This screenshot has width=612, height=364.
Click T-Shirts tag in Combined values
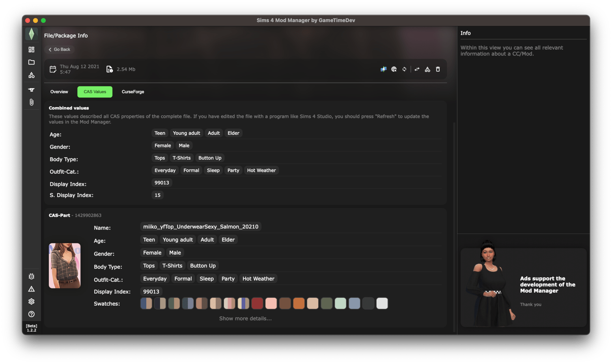tap(181, 158)
